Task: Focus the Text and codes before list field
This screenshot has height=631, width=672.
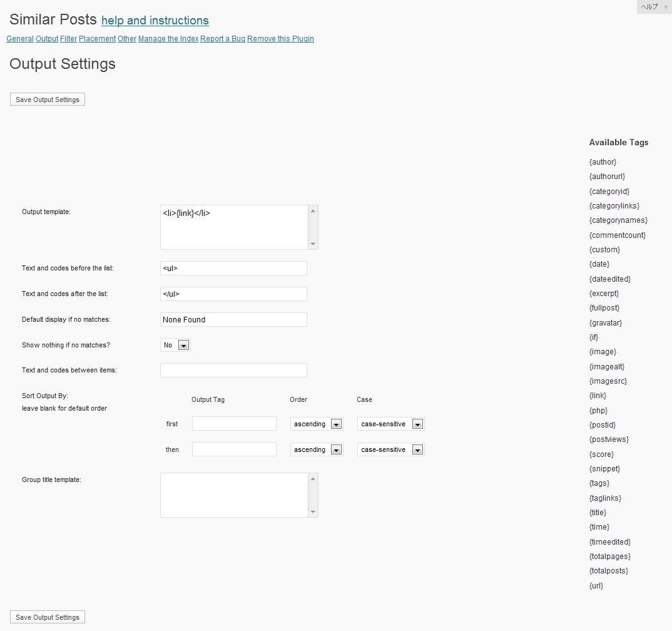Action: point(233,269)
